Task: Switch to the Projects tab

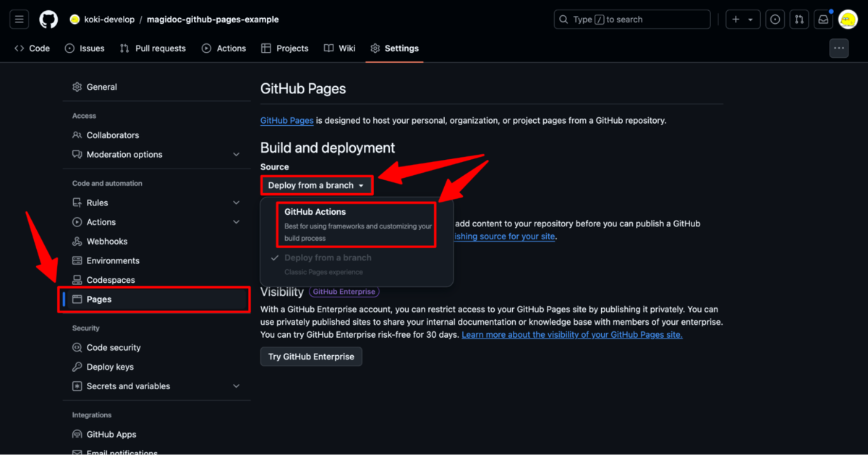Action: coord(285,48)
